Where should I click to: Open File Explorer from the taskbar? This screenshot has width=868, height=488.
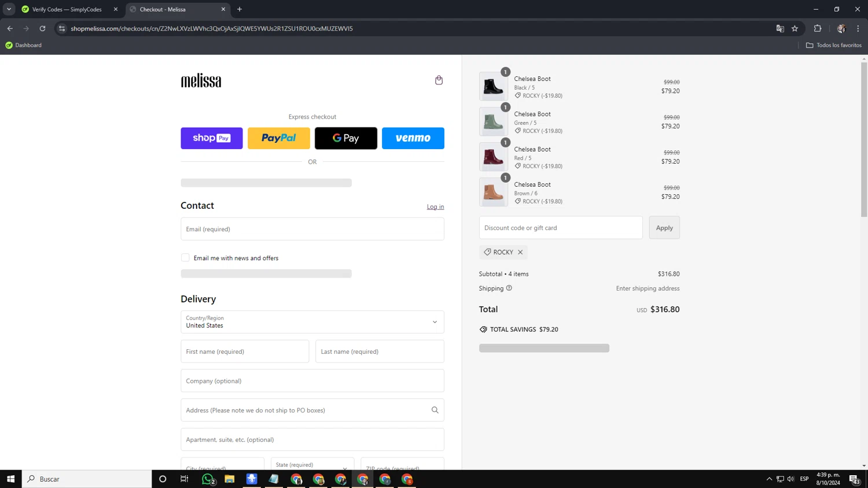(230, 479)
